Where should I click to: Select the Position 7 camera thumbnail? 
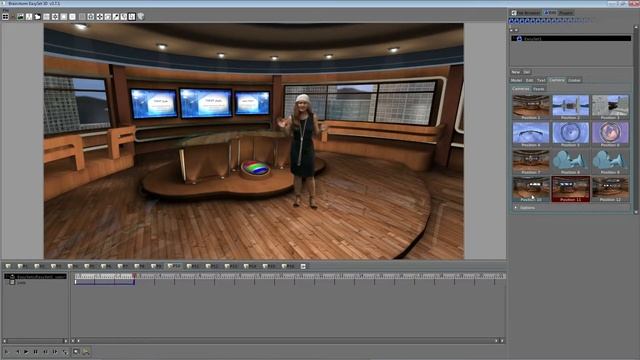click(531, 162)
